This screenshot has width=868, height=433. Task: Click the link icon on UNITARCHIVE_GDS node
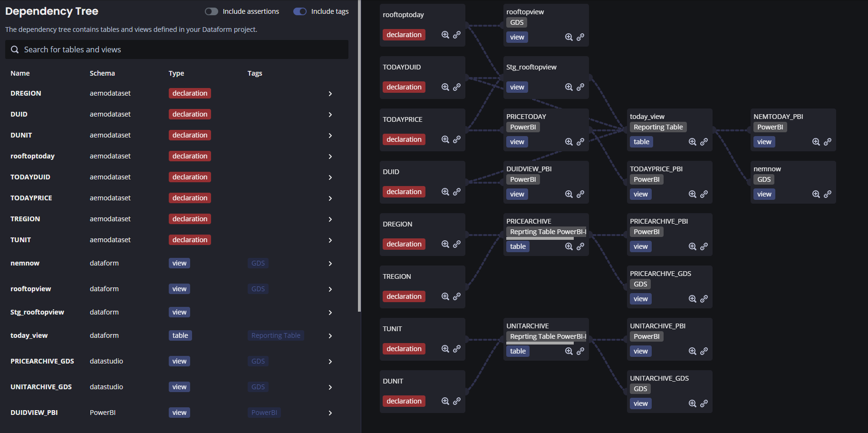(704, 403)
